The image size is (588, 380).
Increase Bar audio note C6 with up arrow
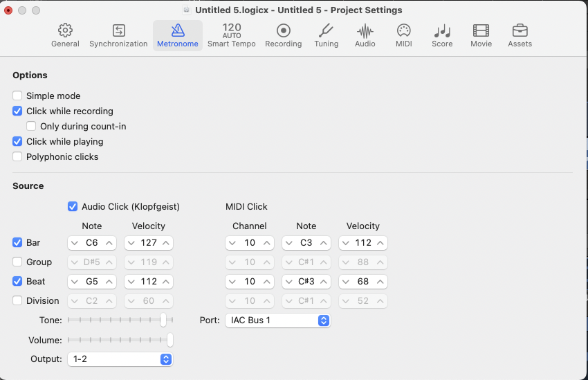[x=109, y=243]
